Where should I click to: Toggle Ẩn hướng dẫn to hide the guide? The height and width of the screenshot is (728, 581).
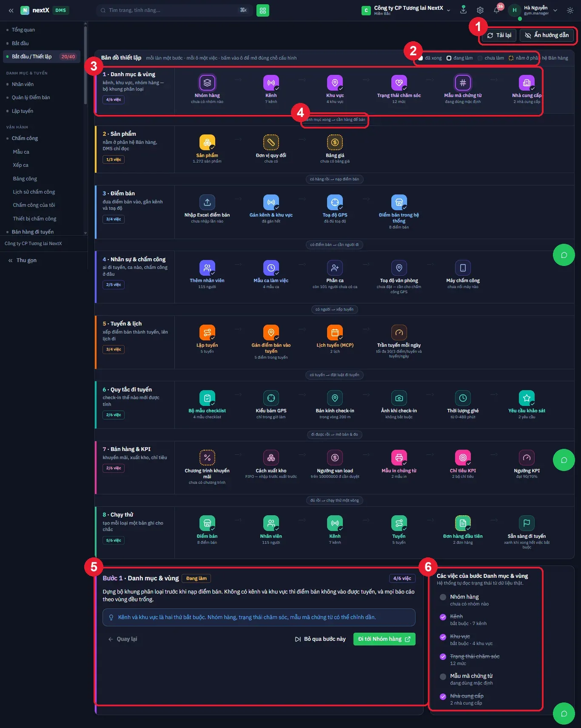click(x=547, y=35)
